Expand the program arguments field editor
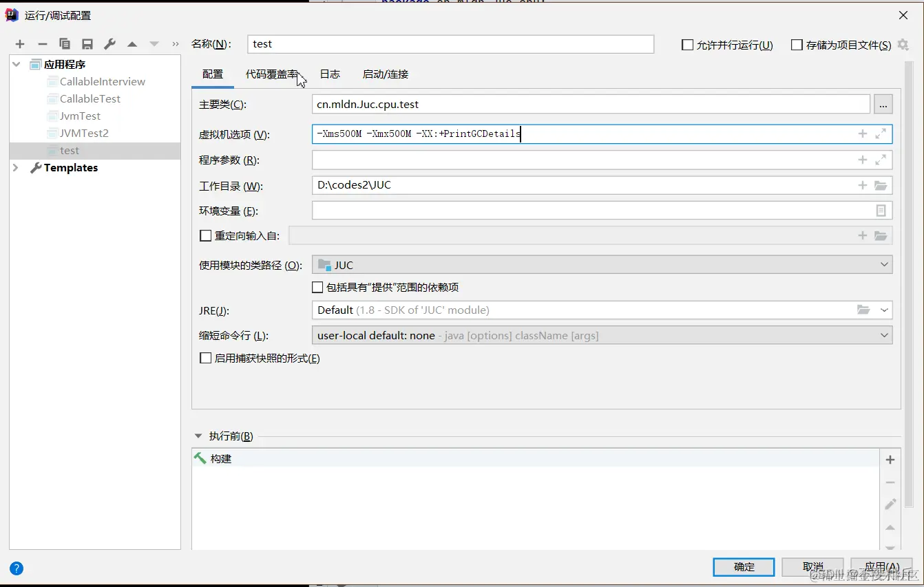 [x=881, y=160]
